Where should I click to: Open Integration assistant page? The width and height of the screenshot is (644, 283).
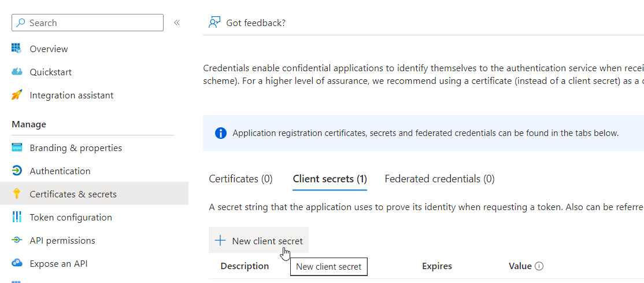72,95
